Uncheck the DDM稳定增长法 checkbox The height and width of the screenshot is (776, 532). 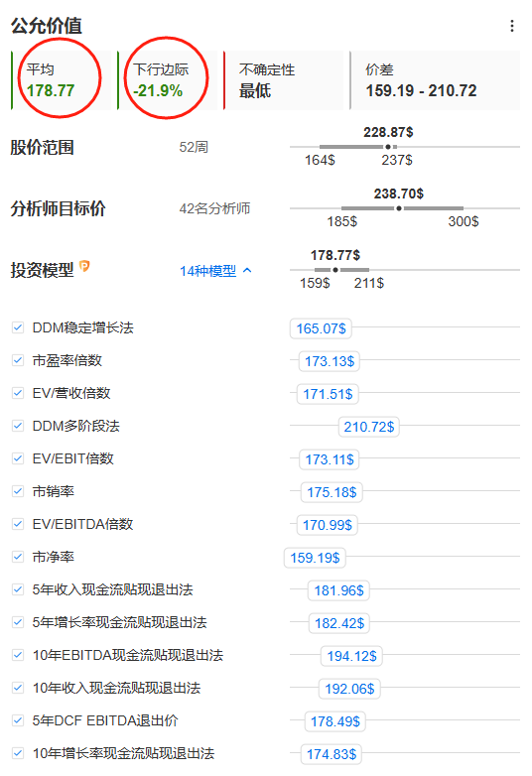[18, 327]
